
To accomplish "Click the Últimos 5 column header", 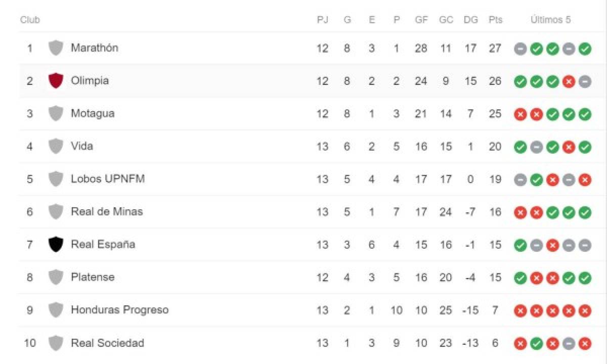I will (550, 20).
